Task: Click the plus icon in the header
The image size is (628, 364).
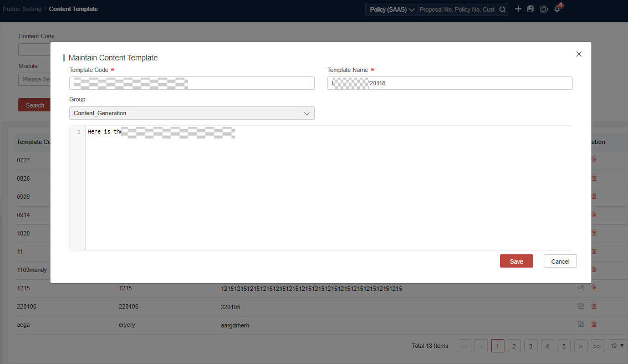Action: point(518,9)
